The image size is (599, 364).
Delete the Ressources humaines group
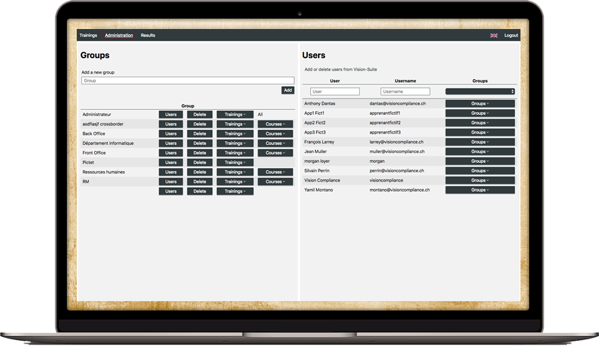tap(199, 172)
